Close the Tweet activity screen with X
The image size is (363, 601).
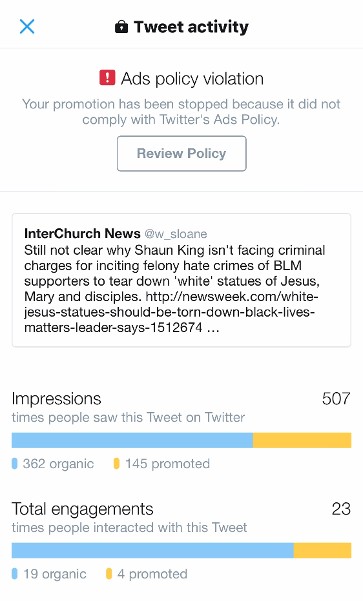click(27, 26)
